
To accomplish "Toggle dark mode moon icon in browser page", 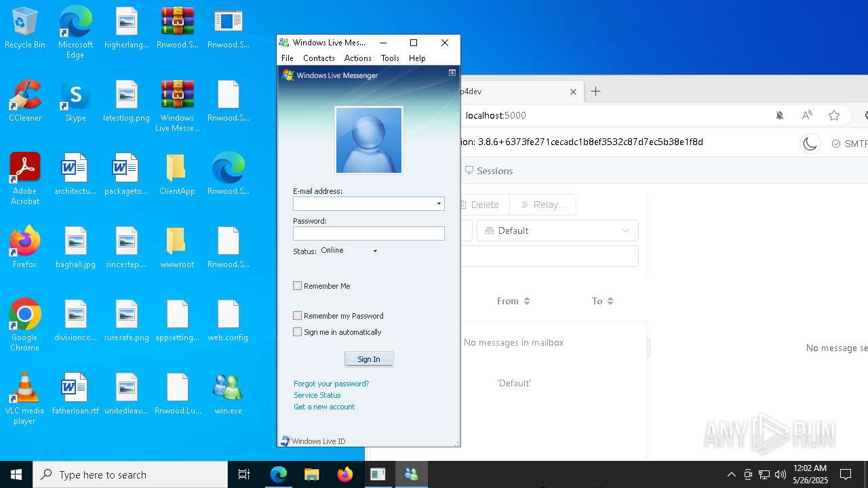I will pyautogui.click(x=810, y=143).
